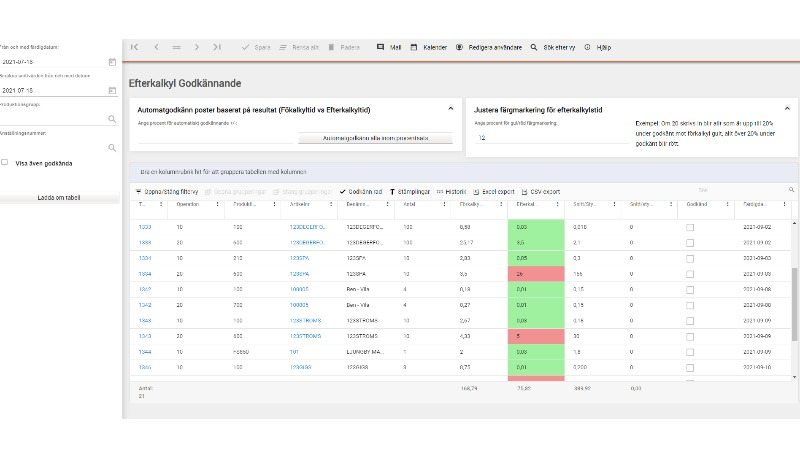The image size is (800, 460).
Task: Open calendar picker for the second date field
Action: (112, 90)
